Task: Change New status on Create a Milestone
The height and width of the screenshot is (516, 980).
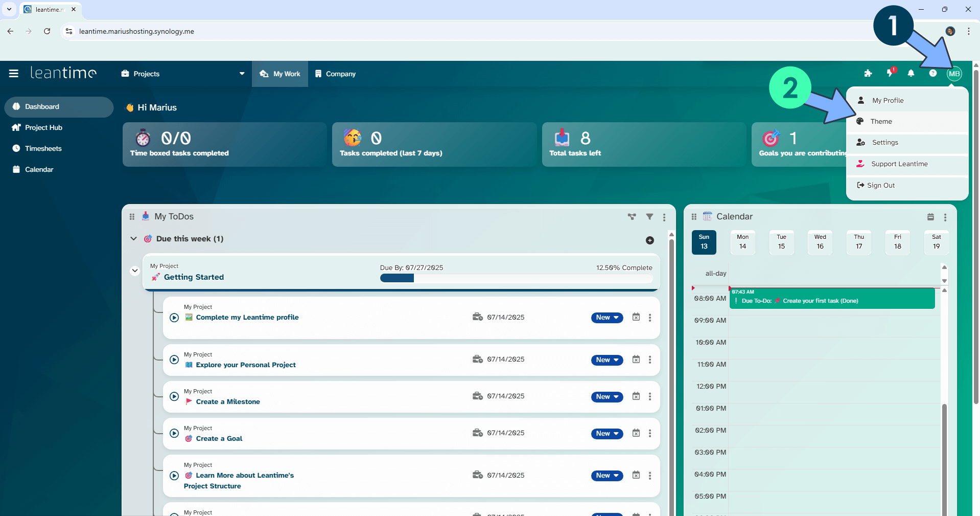Action: pyautogui.click(x=607, y=397)
